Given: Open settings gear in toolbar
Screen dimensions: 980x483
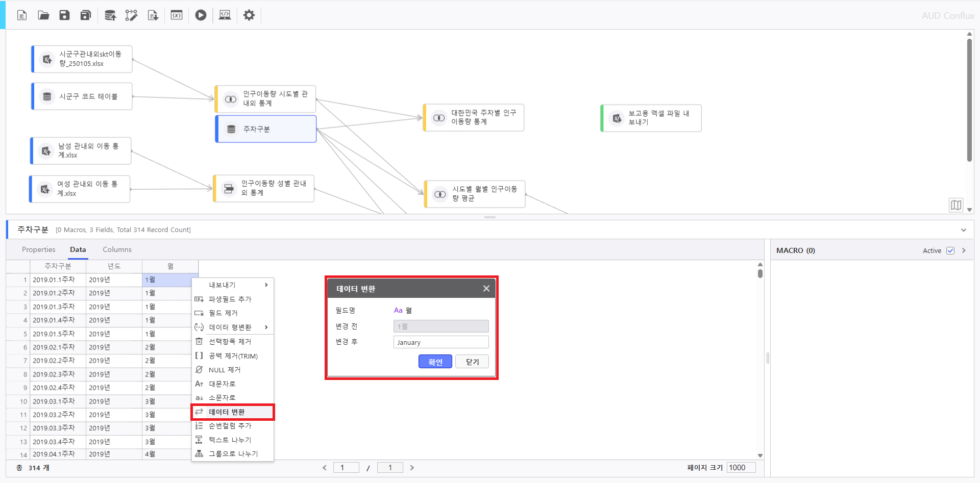Looking at the screenshot, I should coord(249,15).
